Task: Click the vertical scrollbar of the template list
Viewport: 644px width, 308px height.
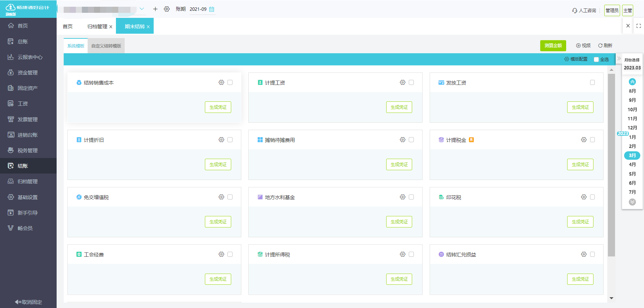Action: pos(611,165)
